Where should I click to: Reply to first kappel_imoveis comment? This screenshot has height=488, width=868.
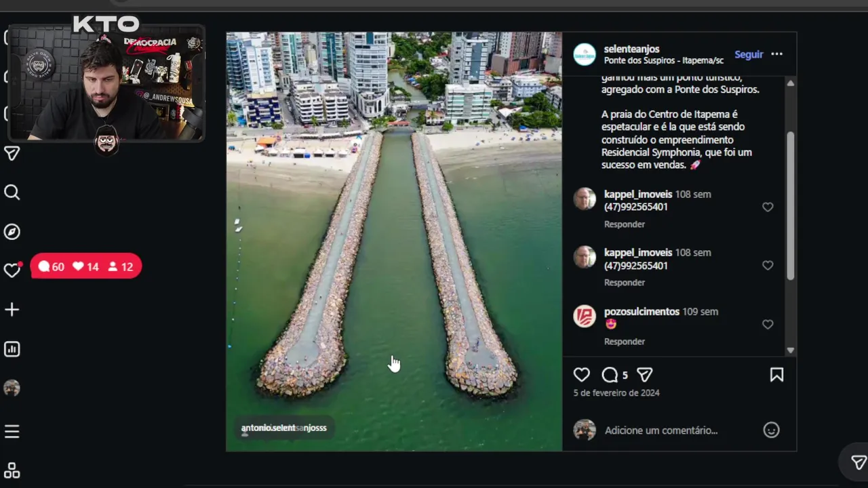point(625,224)
